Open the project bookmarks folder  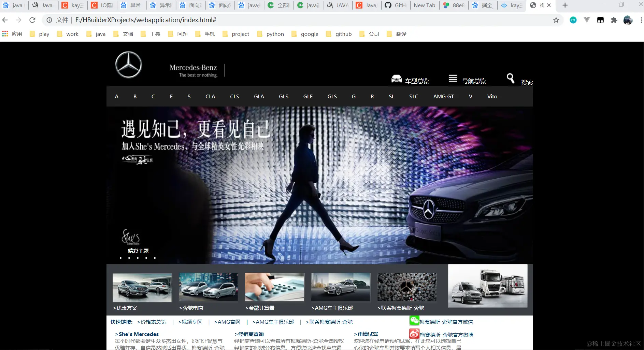(236, 34)
